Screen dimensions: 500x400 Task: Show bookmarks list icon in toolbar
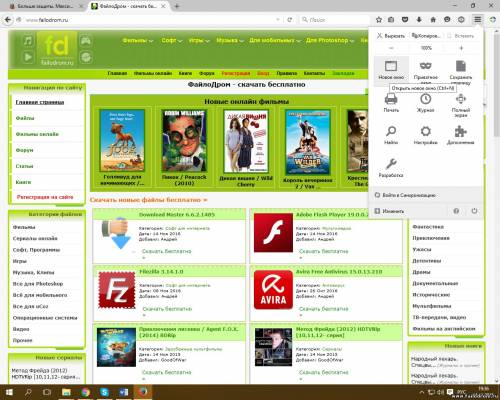tap(391, 20)
